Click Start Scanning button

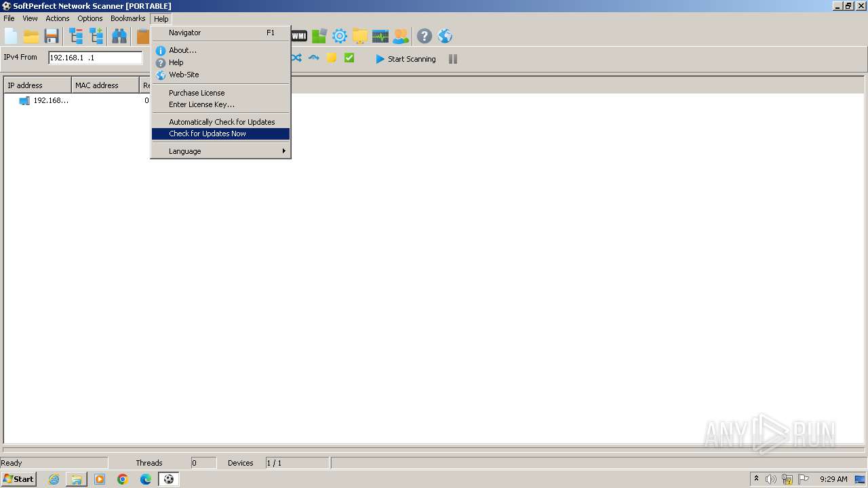click(x=406, y=59)
